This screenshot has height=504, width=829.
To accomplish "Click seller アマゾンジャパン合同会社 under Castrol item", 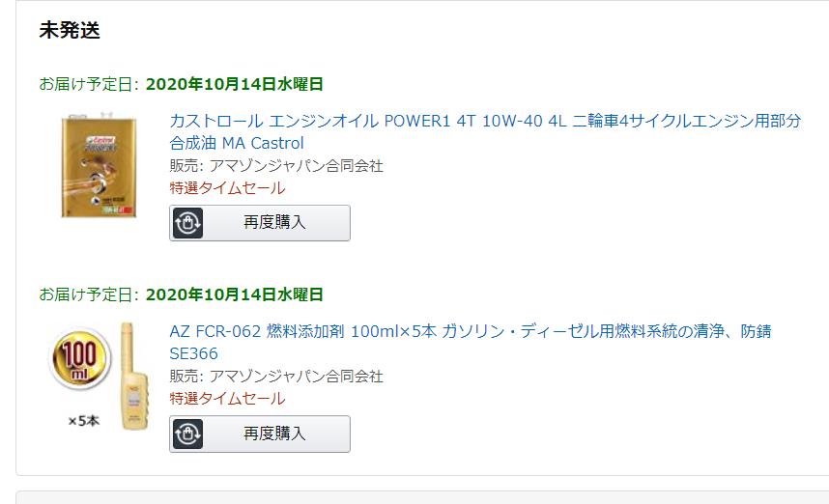I will point(296,166).
